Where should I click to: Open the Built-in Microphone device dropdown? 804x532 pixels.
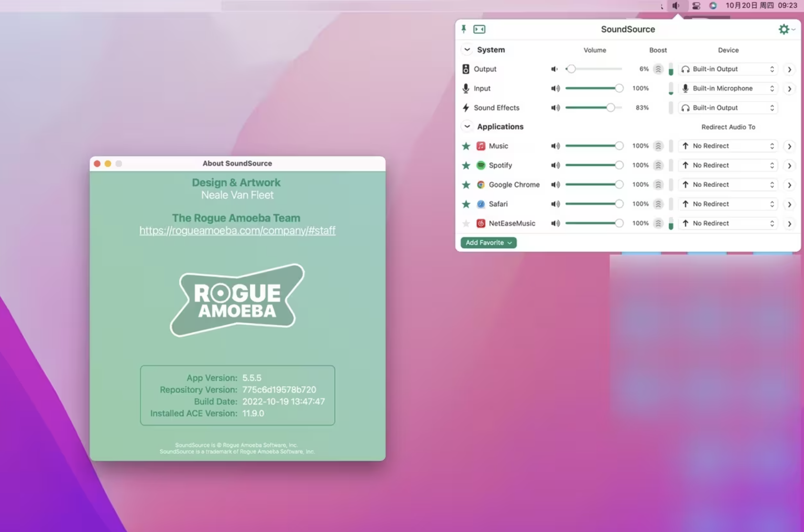coord(727,88)
